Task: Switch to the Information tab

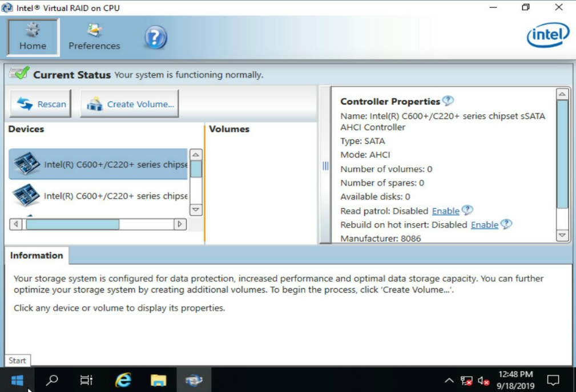Action: click(37, 255)
